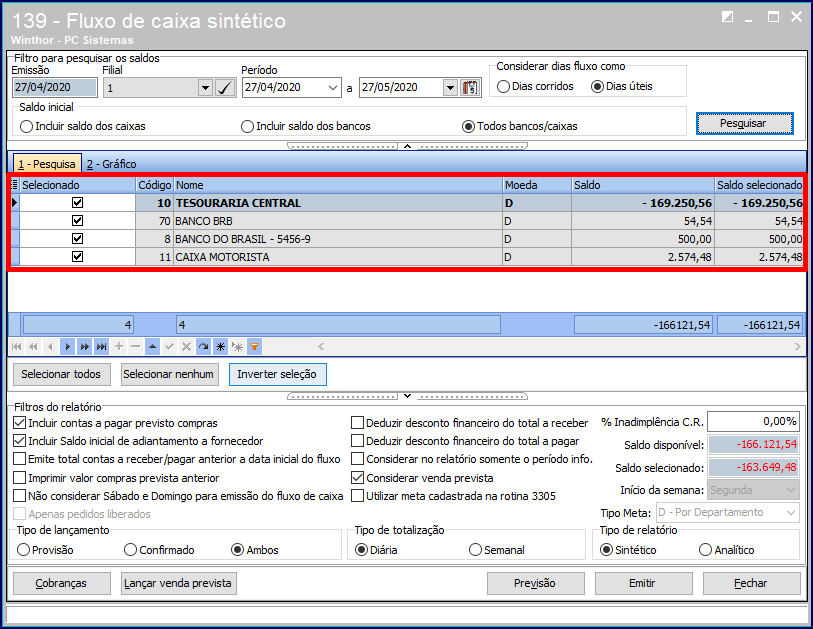This screenshot has width=813, height=629.
Task: Sort by the Nome column header
Action: point(338,185)
